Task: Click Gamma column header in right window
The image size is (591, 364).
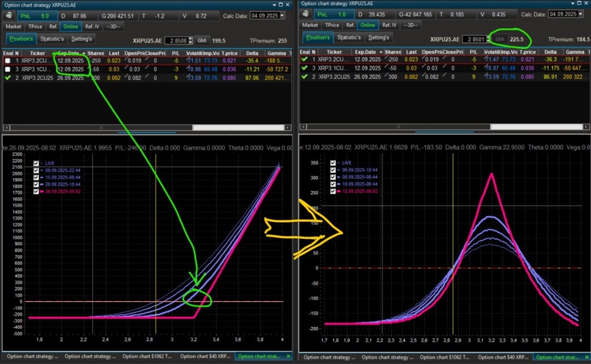Action: click(575, 52)
